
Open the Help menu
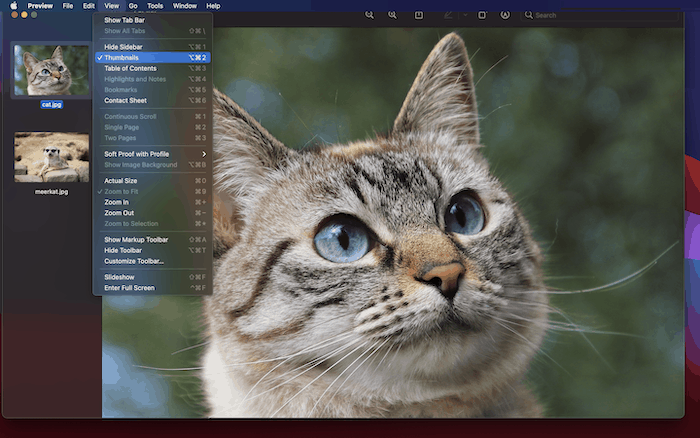pos(213,6)
